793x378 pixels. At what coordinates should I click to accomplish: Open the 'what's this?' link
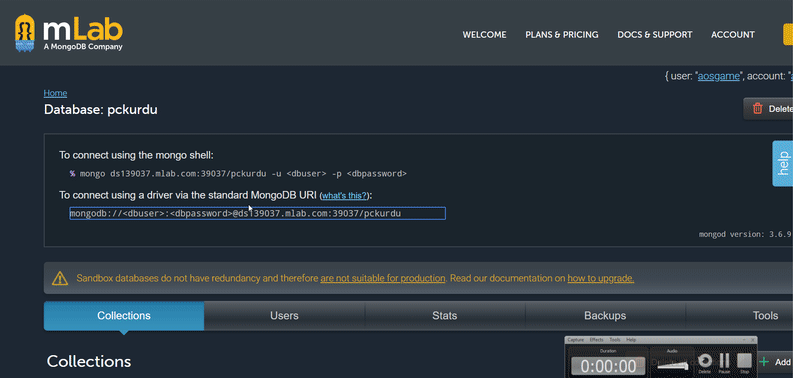pos(344,196)
